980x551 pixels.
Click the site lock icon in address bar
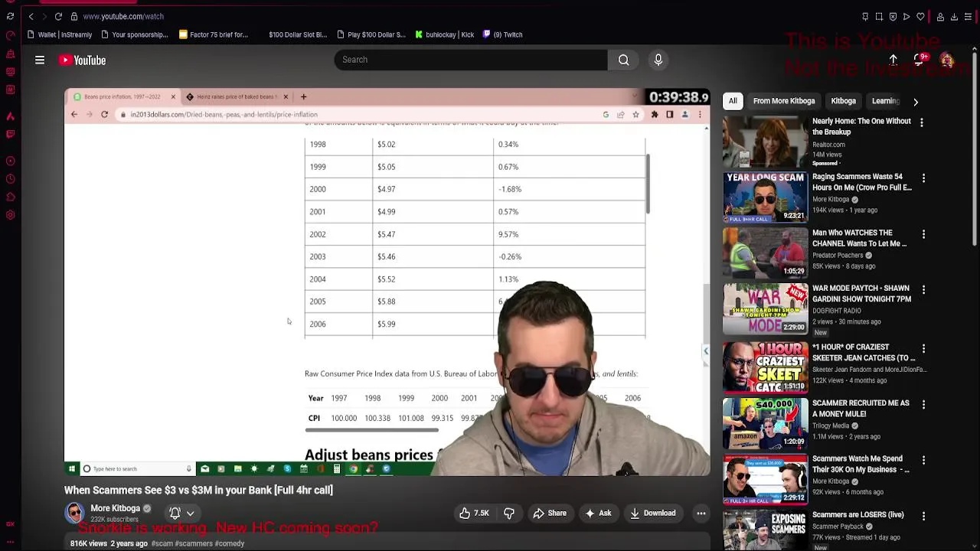coord(73,16)
